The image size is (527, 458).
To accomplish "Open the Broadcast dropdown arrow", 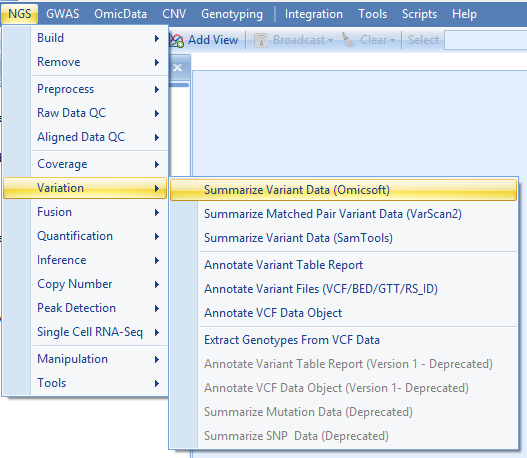I will click(x=331, y=41).
